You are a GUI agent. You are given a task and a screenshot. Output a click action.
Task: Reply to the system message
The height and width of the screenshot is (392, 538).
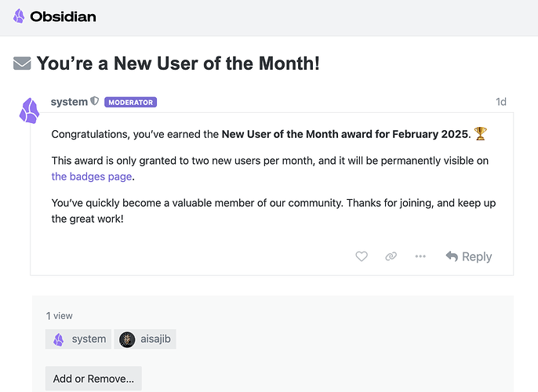tap(469, 256)
